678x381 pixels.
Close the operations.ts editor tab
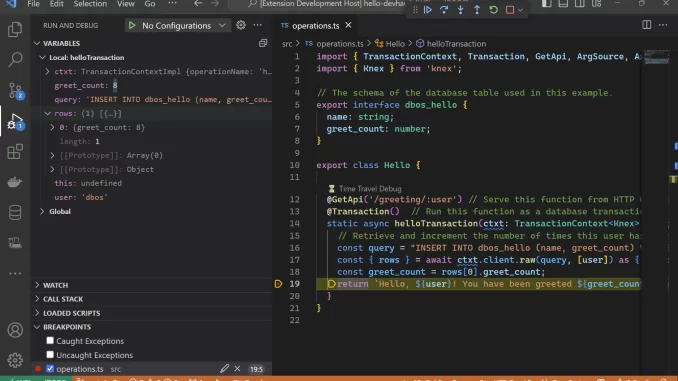(x=348, y=26)
